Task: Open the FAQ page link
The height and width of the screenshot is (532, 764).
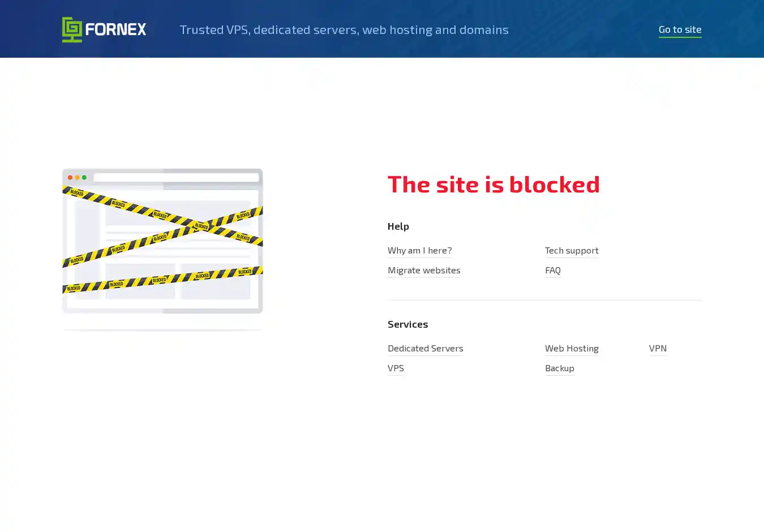Action: (x=553, y=270)
